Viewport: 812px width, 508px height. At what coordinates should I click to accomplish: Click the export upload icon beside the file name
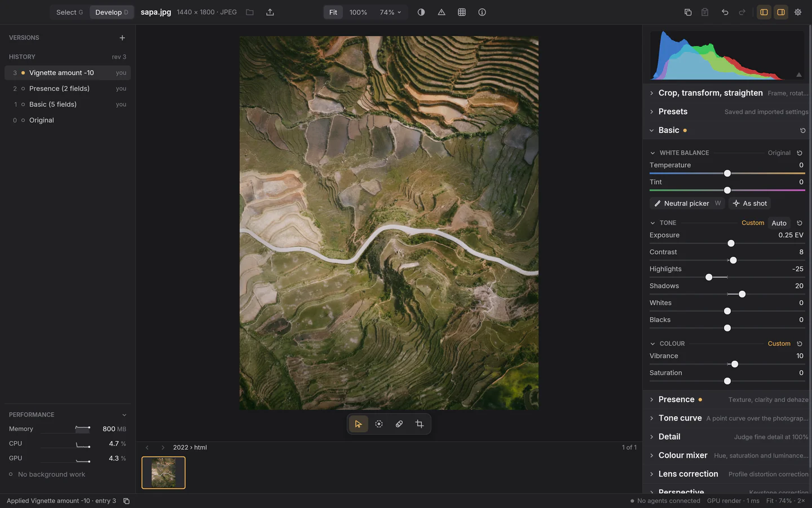click(270, 12)
